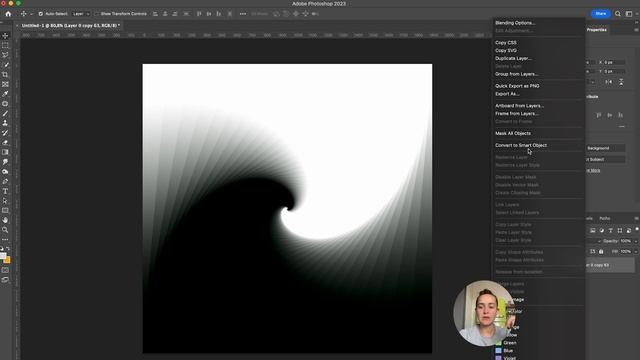Choose Export As in the context menu
The height and width of the screenshot is (360, 640).
(507, 94)
